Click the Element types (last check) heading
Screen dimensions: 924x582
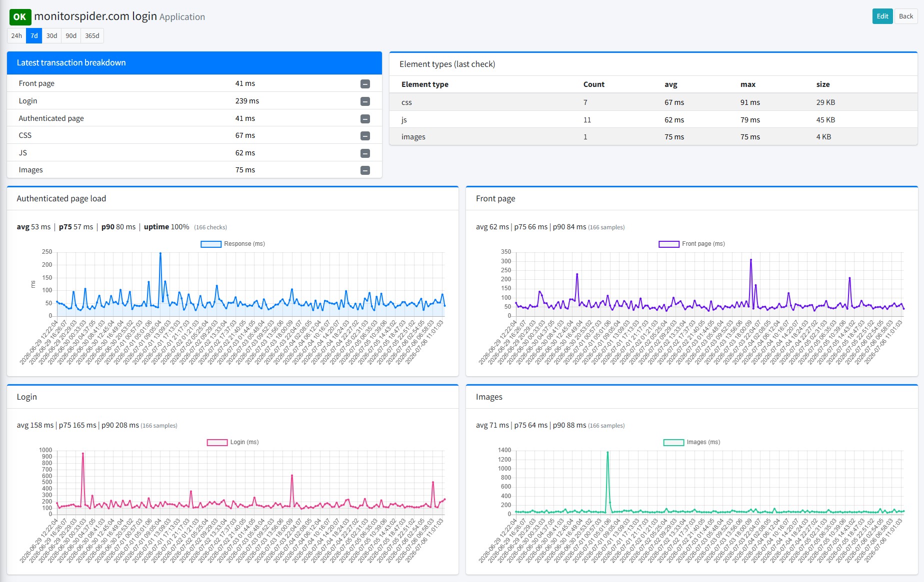click(447, 64)
